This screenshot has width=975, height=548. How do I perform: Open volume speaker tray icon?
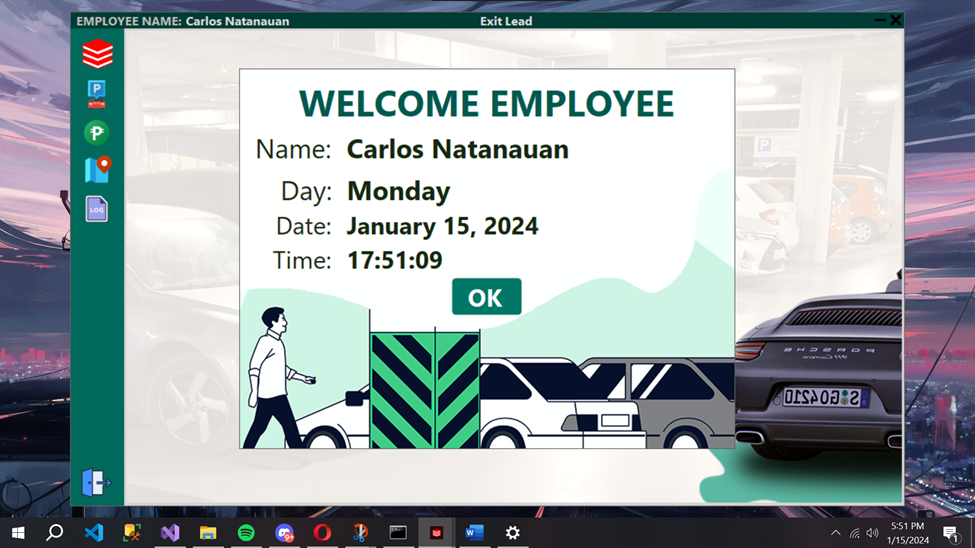pyautogui.click(x=872, y=533)
